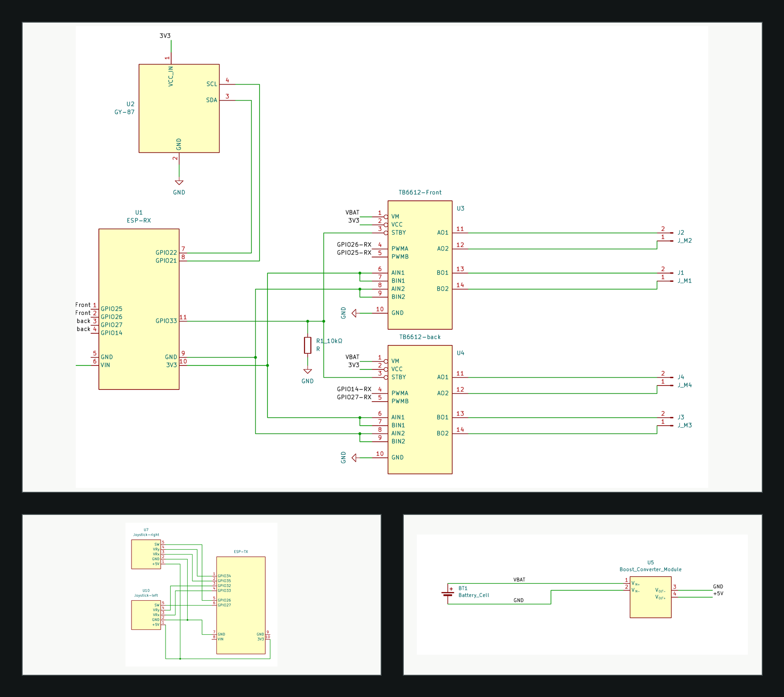Viewport: 784px width, 697px height.
Task: Click the GND symbol below the GY-87 module
Action: pyautogui.click(x=179, y=183)
